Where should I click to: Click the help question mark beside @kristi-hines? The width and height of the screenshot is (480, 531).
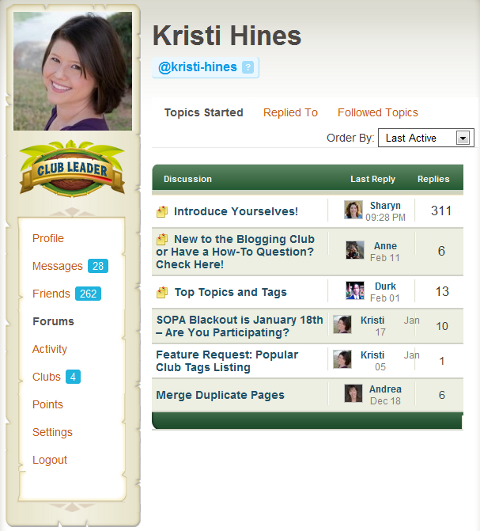coord(248,67)
